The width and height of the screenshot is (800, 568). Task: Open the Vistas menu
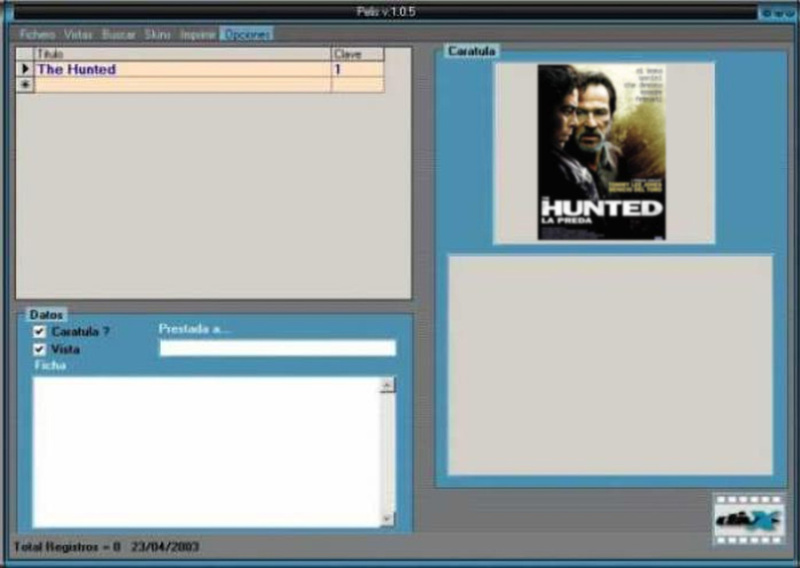(x=78, y=34)
